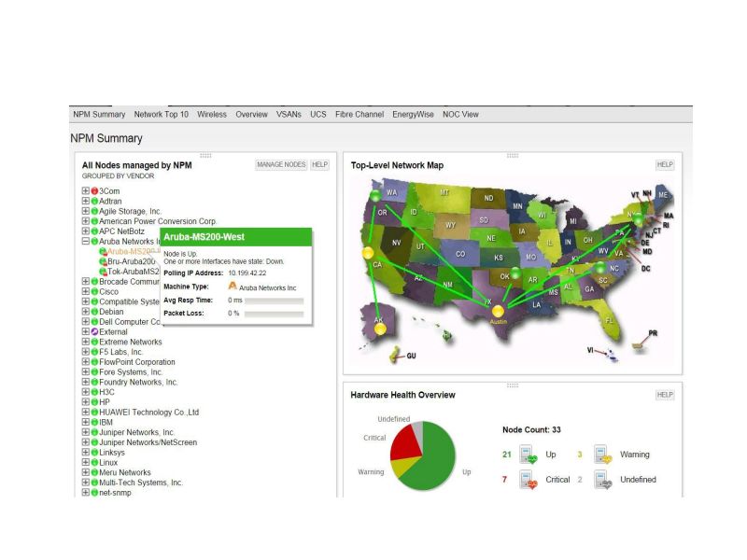Click Help in Hardware Health Overview panel
747x560 pixels.
(x=665, y=395)
